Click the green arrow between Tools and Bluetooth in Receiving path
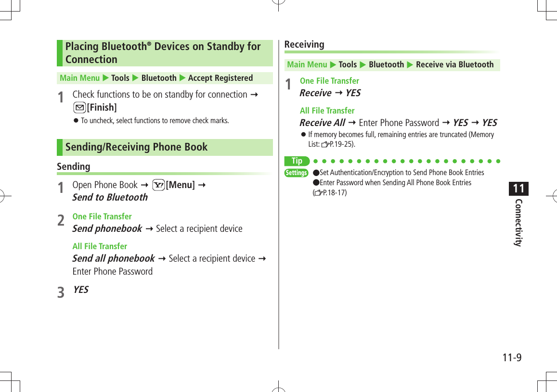 (x=363, y=65)
